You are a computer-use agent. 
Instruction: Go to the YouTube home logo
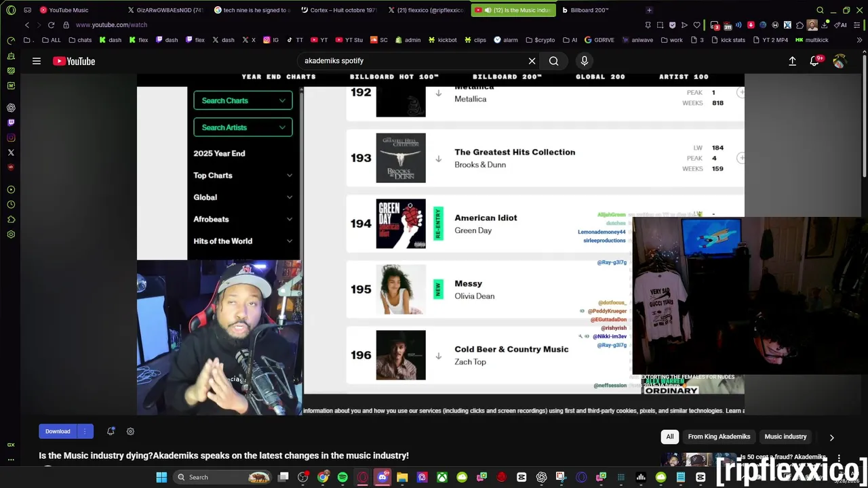[x=74, y=61]
